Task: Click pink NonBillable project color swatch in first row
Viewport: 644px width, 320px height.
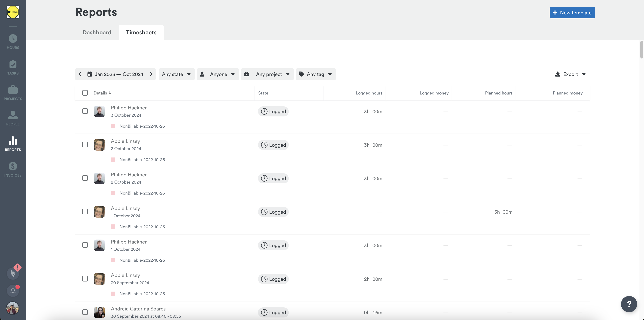Action: click(x=113, y=126)
